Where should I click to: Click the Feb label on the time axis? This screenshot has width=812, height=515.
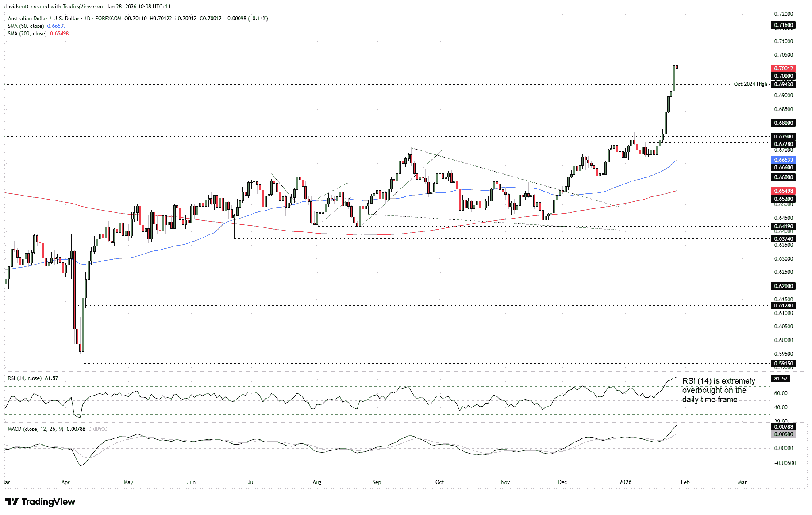click(685, 482)
